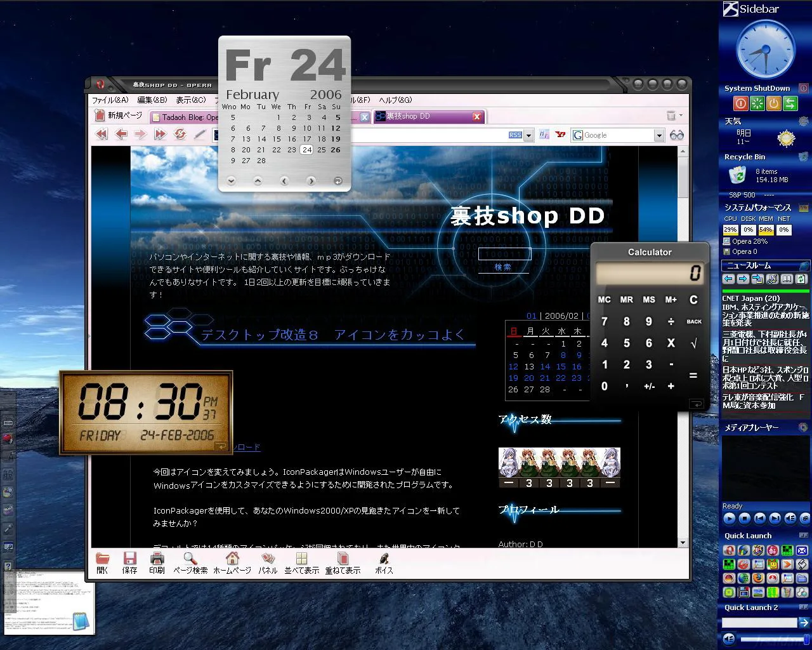
Task: Open the CNET Japan (20) news feed
Action: [750, 298]
